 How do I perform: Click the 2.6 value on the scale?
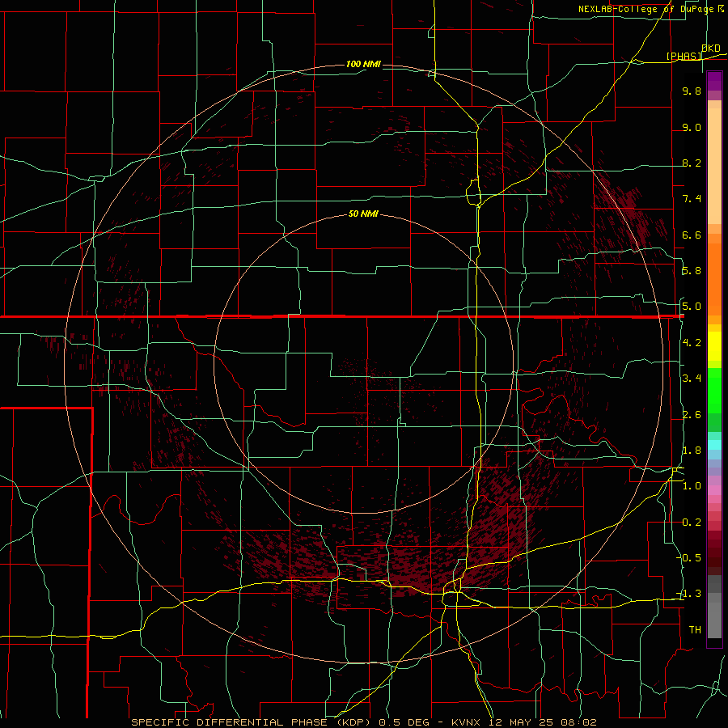point(692,415)
